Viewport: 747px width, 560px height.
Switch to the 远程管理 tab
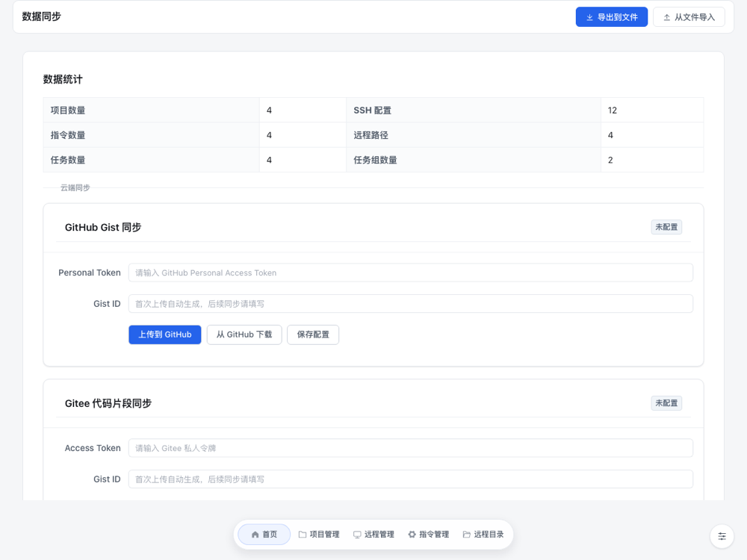point(374,535)
